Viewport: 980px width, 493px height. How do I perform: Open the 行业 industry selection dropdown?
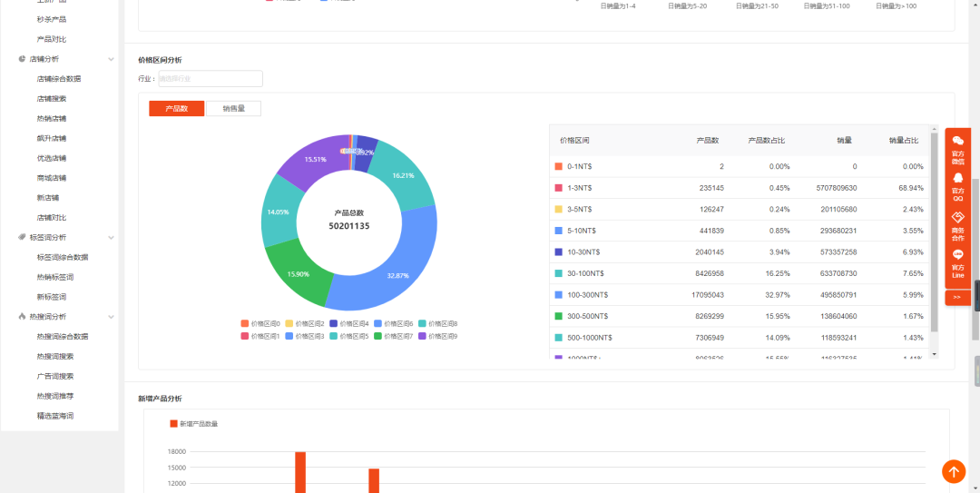pyautogui.click(x=210, y=79)
